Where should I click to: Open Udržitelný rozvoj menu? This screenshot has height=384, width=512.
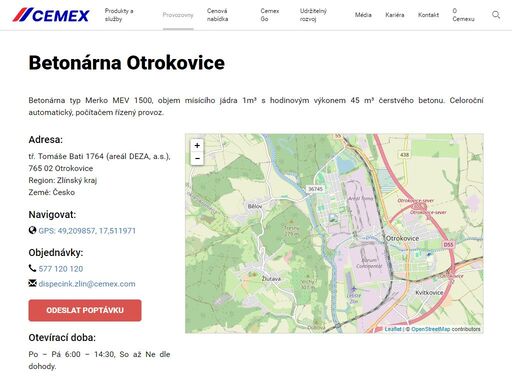[x=313, y=15]
